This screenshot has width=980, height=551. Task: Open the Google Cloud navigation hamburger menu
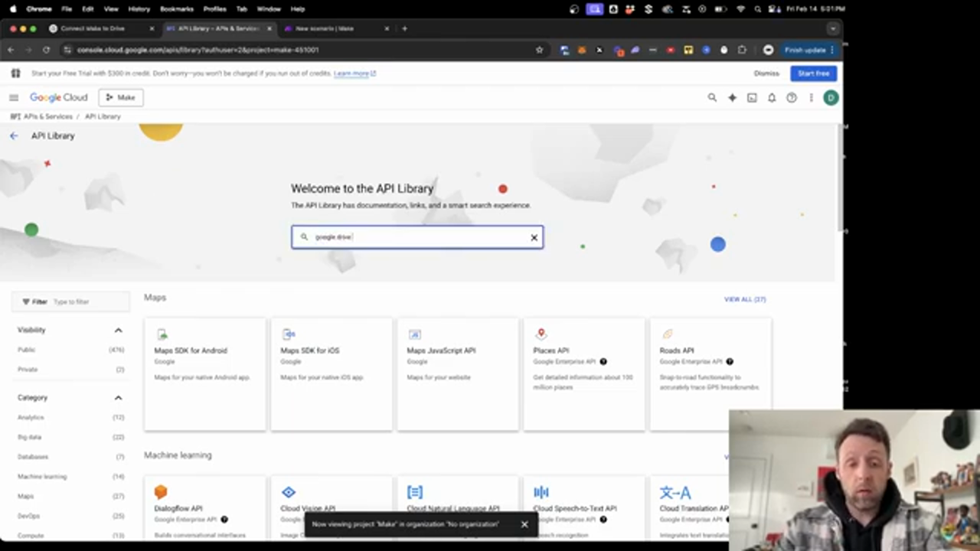(x=14, y=97)
